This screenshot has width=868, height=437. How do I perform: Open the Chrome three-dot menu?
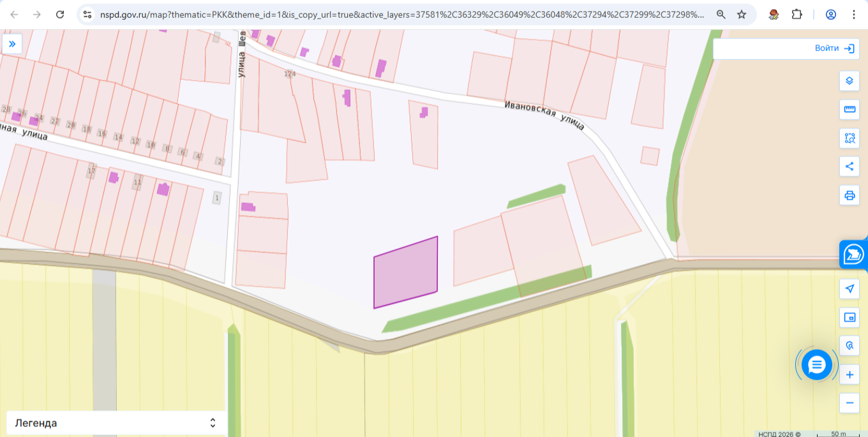click(854, 14)
